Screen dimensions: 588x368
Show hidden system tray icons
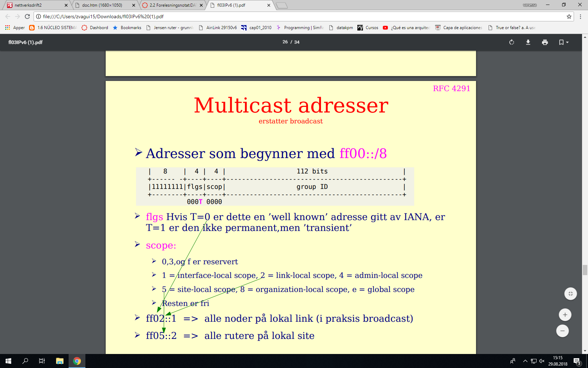pyautogui.click(x=525, y=361)
